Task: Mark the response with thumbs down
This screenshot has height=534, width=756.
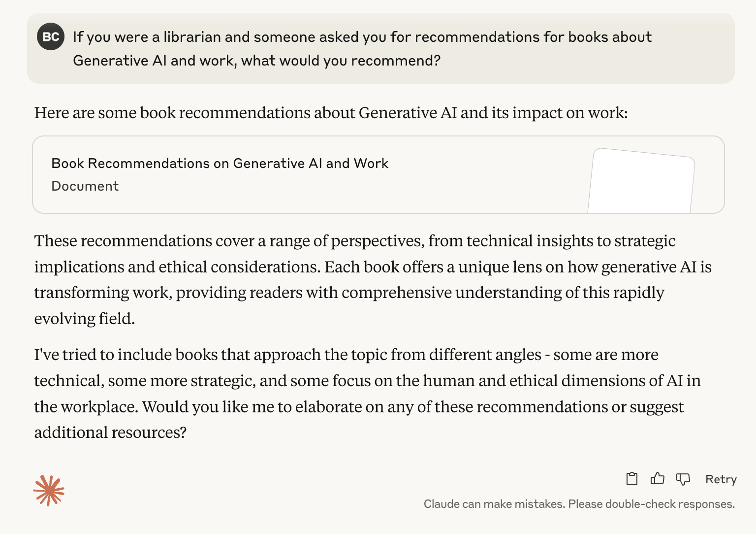Action: coord(683,479)
